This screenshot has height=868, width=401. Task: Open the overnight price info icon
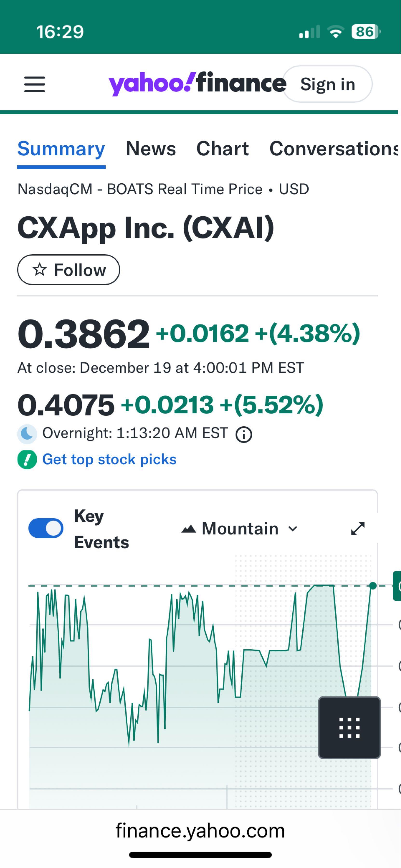tap(244, 434)
